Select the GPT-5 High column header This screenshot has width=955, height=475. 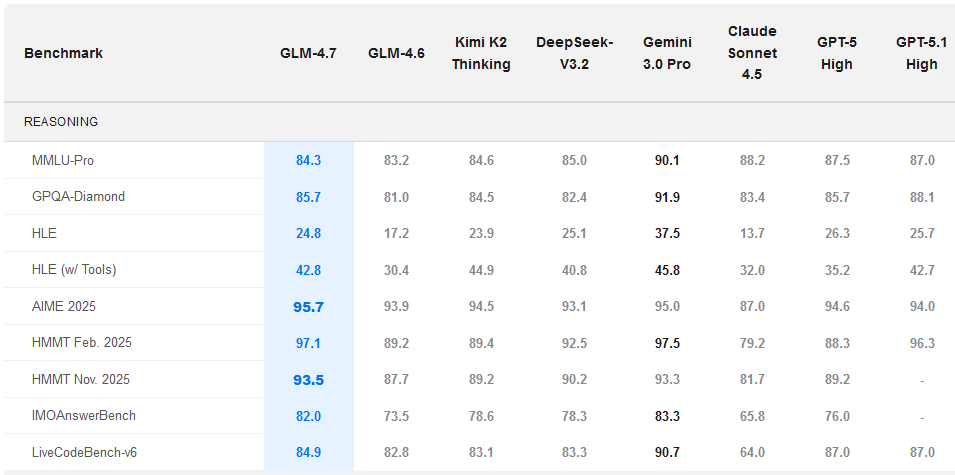pos(836,53)
